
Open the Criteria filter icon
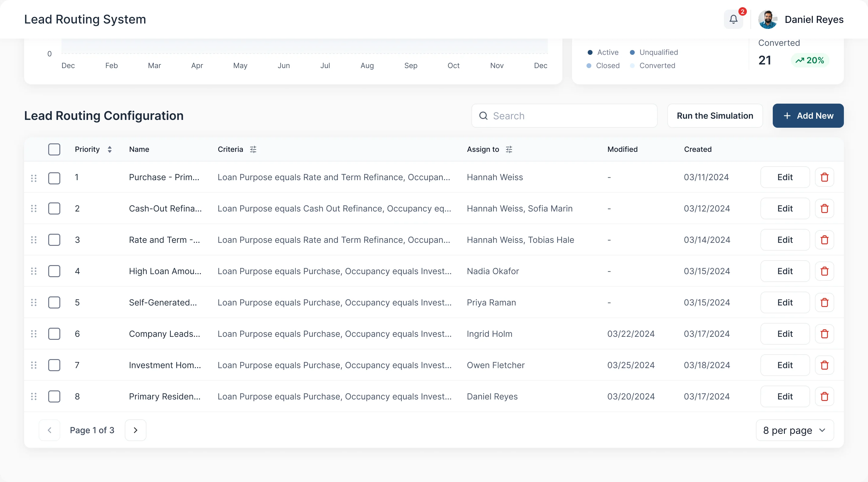tap(253, 149)
